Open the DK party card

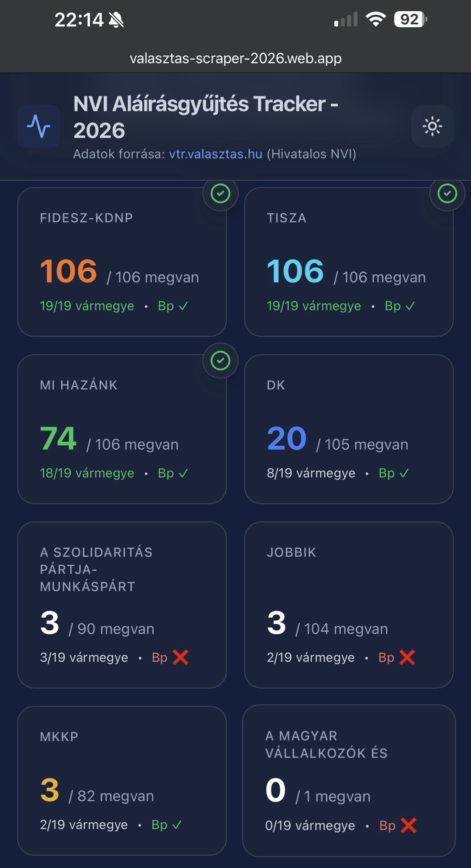pos(349,429)
